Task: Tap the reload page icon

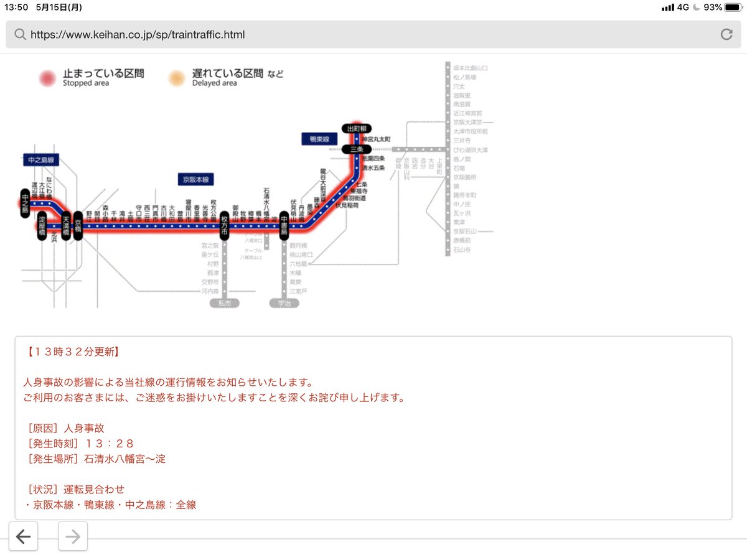Action: (x=726, y=35)
